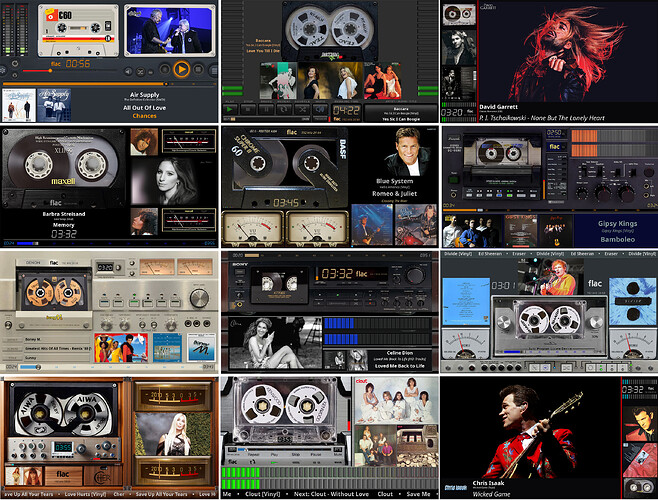Click the orange play button in Air Supply player

click(181, 69)
